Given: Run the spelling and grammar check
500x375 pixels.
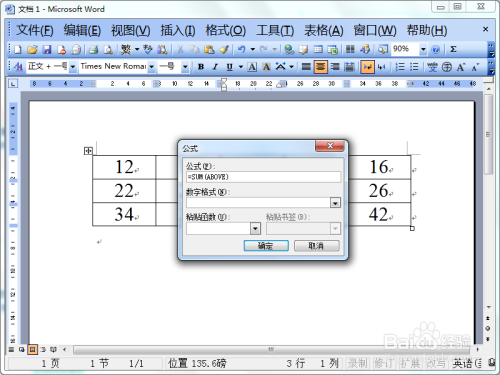Looking at the screenshot, I should (x=148, y=50).
